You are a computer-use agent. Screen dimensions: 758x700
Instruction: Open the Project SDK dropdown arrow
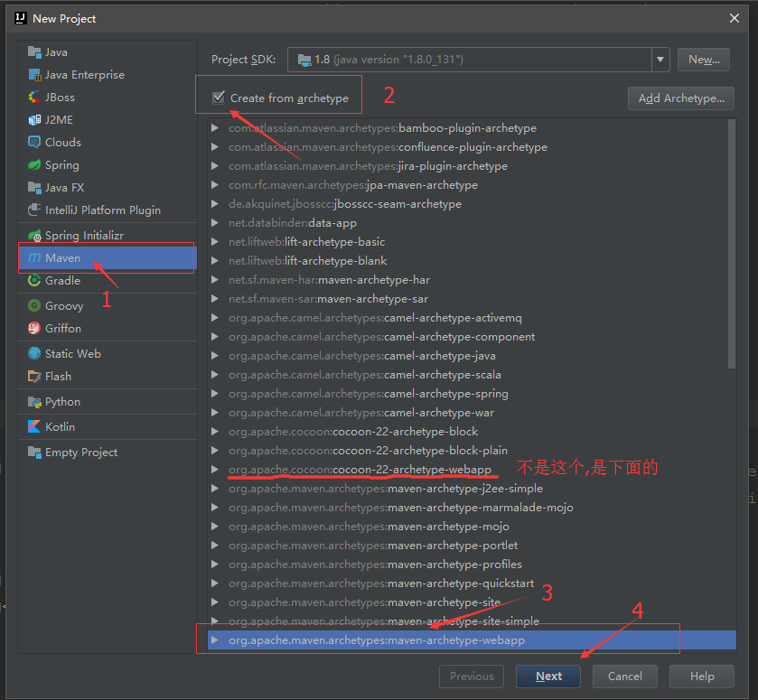coord(660,60)
